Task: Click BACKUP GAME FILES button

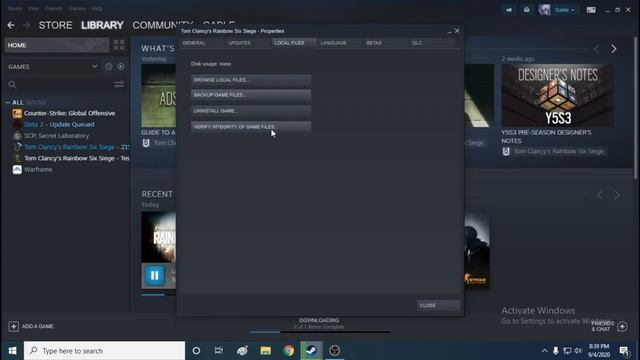Action: (251, 95)
